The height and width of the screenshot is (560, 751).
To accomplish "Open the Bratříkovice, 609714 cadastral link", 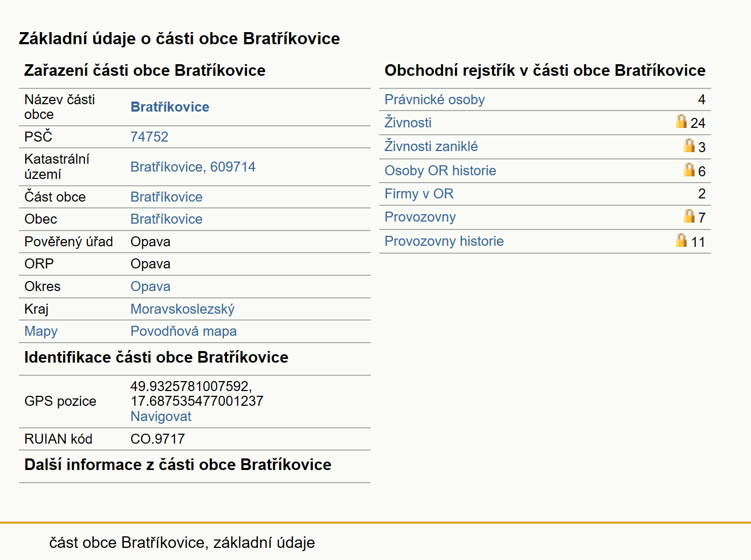I will [193, 167].
